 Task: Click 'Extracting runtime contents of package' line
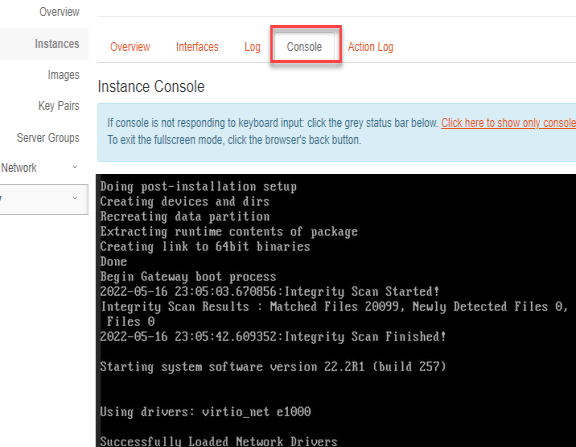tap(229, 231)
